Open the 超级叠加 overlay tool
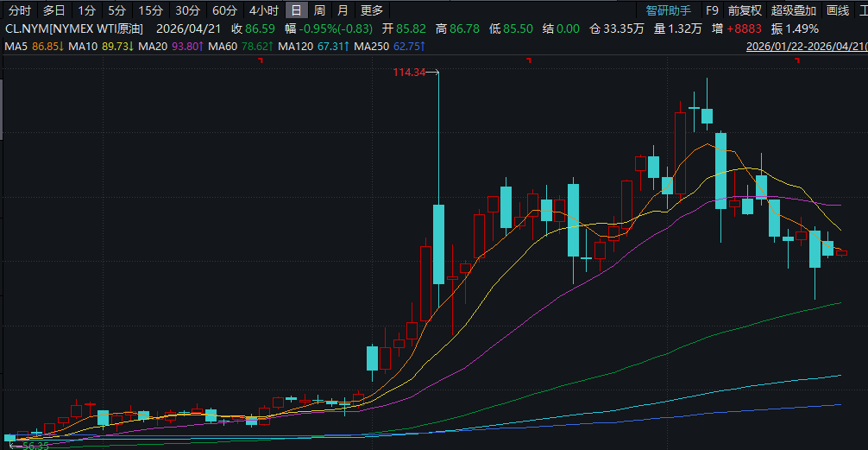The height and width of the screenshot is (450, 868). 794,10
